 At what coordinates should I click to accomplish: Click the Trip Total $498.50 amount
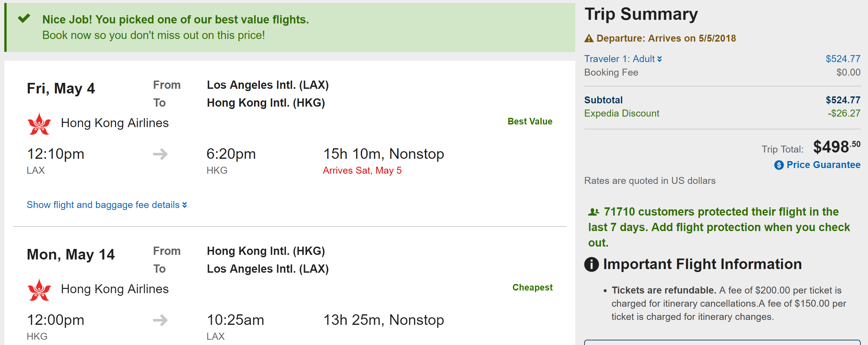point(836,147)
